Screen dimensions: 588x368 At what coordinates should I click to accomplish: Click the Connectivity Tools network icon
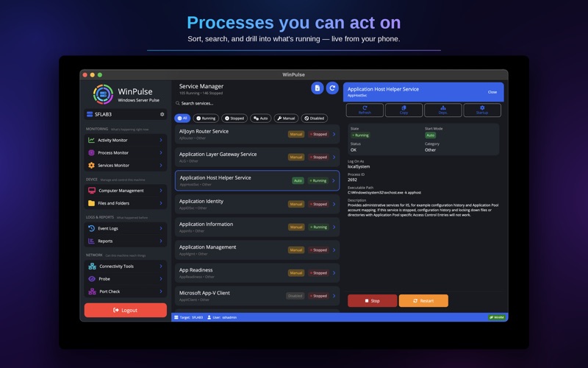pos(92,266)
